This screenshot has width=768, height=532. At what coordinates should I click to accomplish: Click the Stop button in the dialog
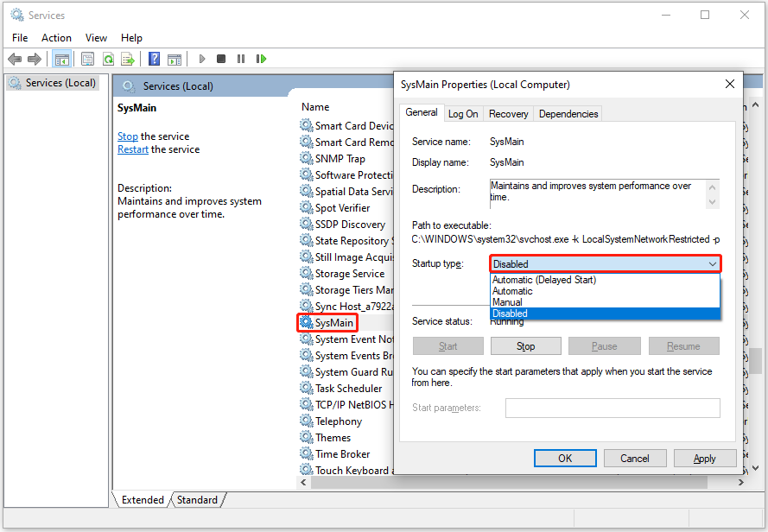coord(525,346)
